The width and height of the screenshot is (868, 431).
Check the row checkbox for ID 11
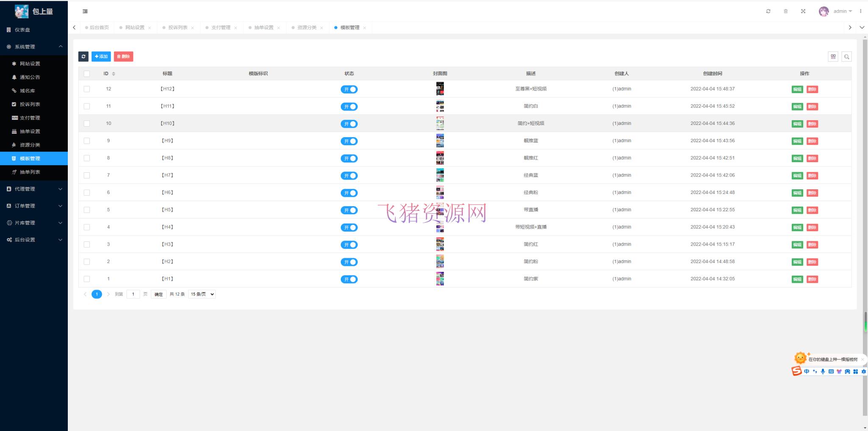pos(87,106)
